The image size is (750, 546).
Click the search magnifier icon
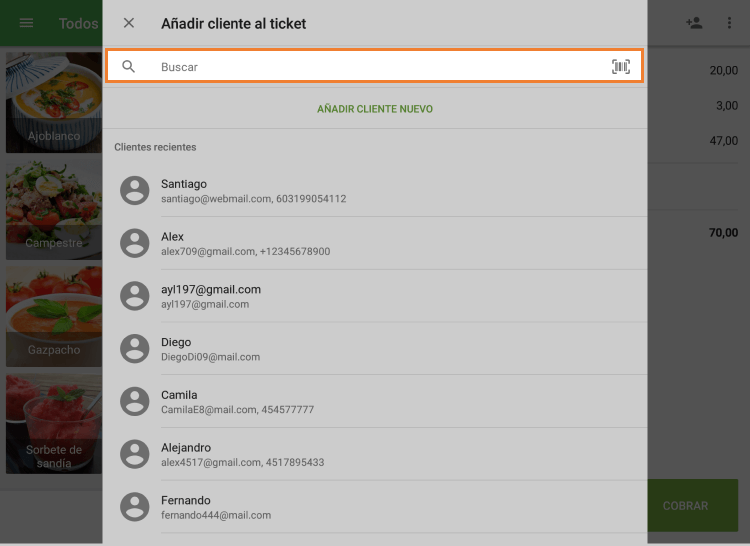(x=129, y=67)
